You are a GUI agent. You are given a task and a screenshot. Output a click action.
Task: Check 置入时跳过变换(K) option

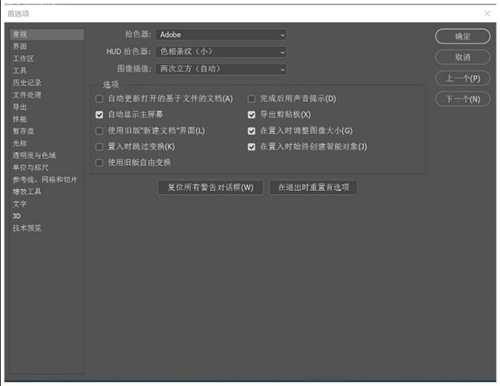tap(99, 147)
